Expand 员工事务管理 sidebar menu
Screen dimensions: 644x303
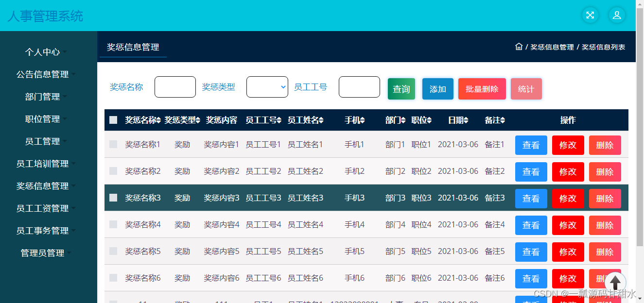46,231
